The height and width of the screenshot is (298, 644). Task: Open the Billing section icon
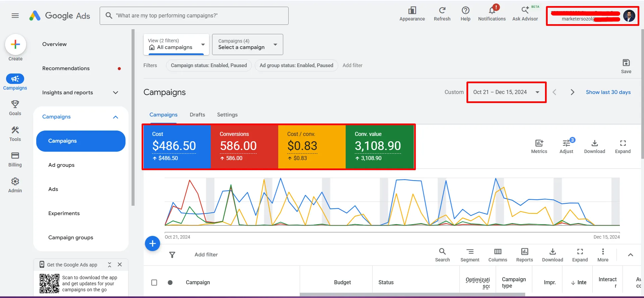pos(15,156)
